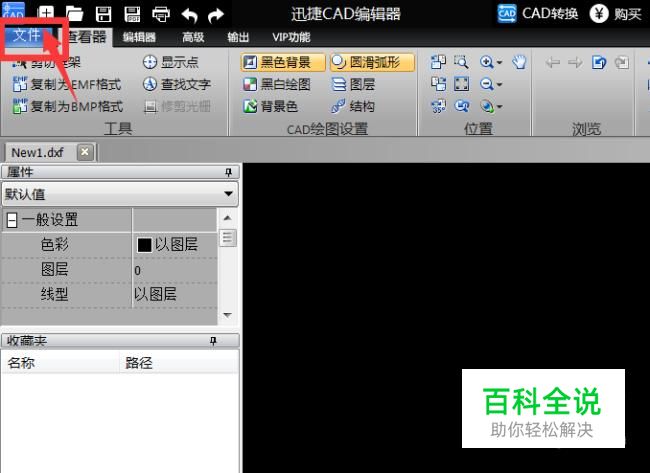This screenshot has width=650, height=473.
Task: Click the 购买 purchase button
Action: click(x=616, y=14)
